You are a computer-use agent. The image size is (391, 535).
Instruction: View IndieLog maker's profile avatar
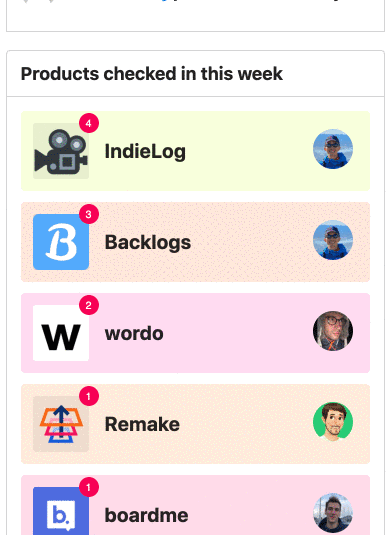point(333,149)
